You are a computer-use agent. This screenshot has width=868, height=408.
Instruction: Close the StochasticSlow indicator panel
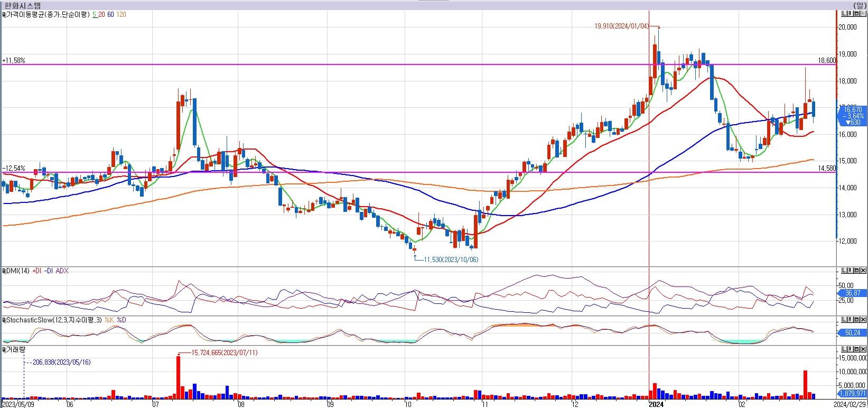pyautogui.click(x=863, y=320)
